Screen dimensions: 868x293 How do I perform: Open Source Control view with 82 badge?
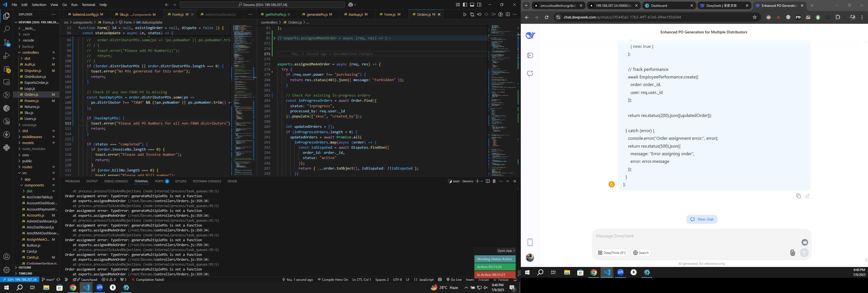pos(7,43)
